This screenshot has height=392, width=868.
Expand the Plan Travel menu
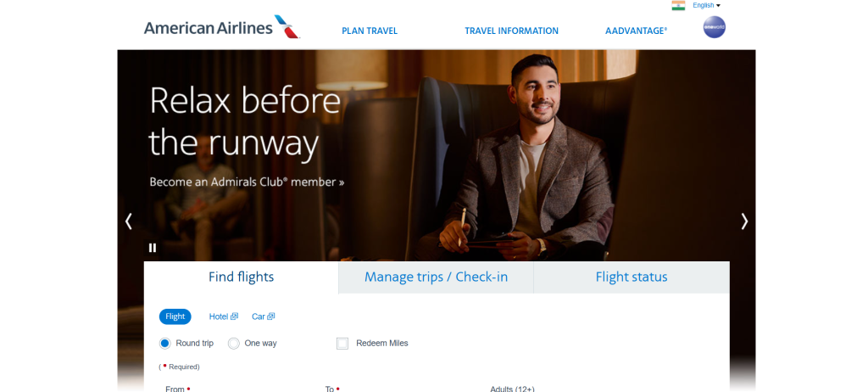pos(370,31)
